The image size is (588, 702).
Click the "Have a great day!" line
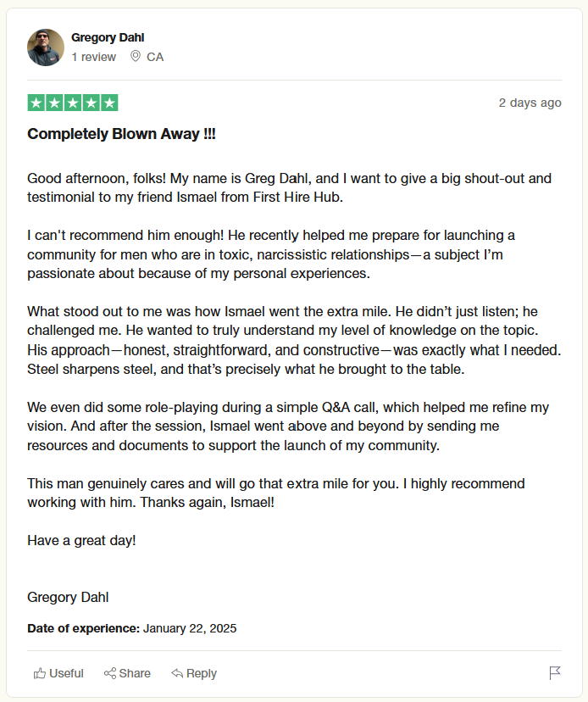tap(81, 540)
